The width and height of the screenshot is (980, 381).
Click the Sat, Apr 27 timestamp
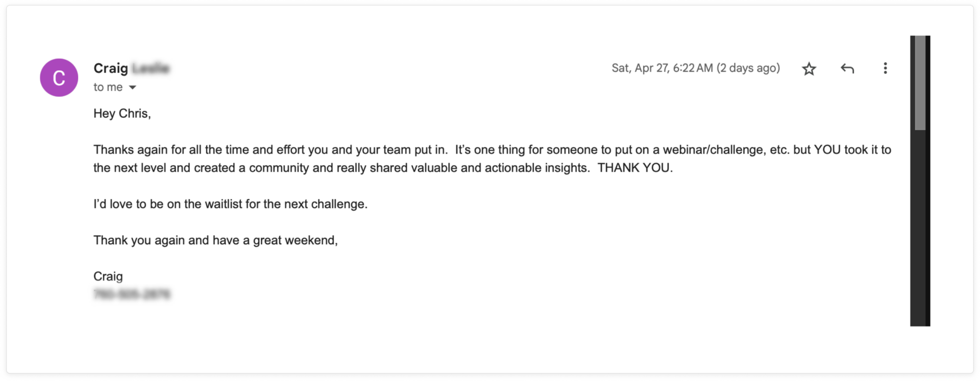(662, 68)
